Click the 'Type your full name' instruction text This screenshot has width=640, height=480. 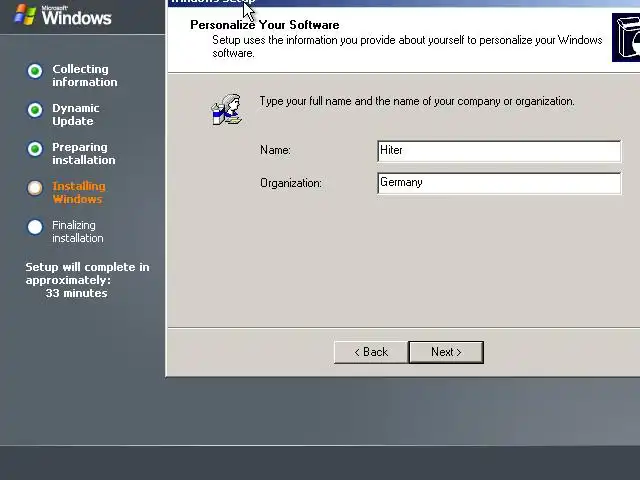pyautogui.click(x=417, y=101)
